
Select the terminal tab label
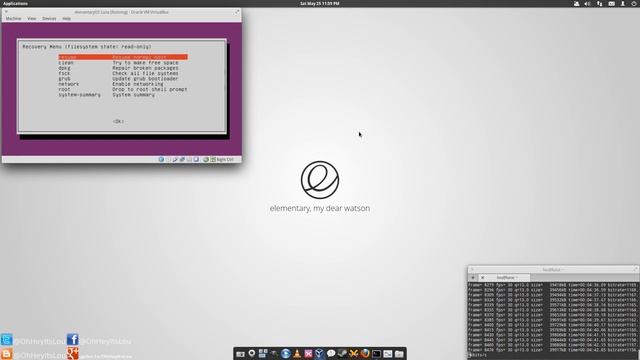(x=507, y=278)
